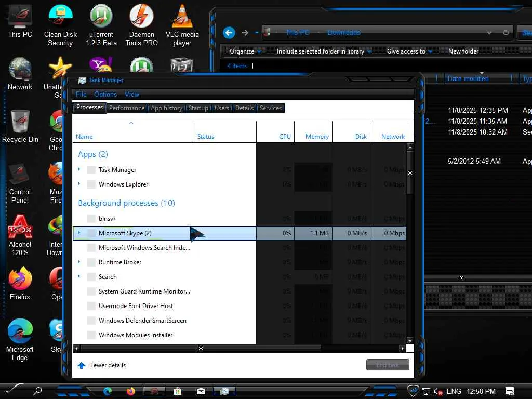Open This PC desktop icon
The image size is (532, 399).
tap(20, 21)
